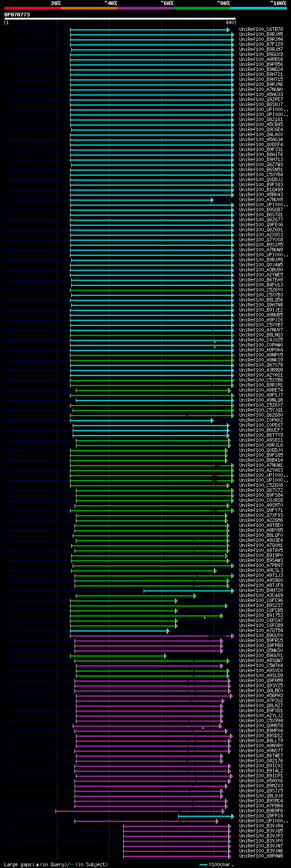This screenshot has width=291, height=868.
Task: Open the UniRef100_A7QT54 hit label
Action: point(261,631)
